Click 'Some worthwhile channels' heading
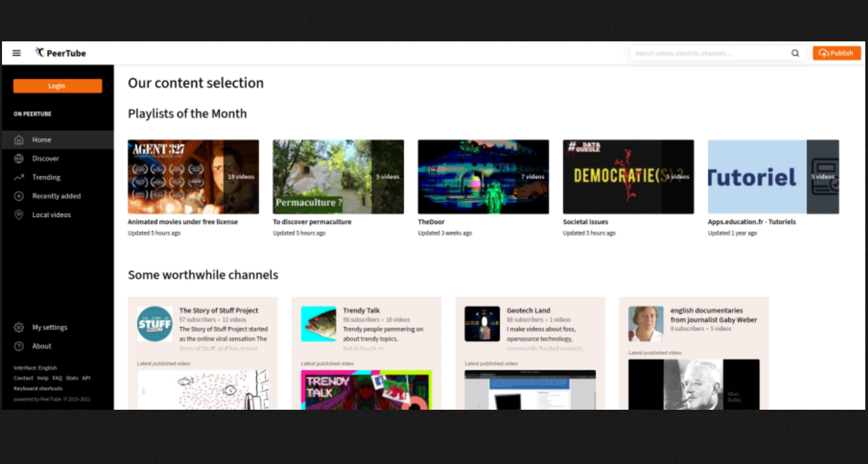Screen dimensions: 868x464 point(203,275)
